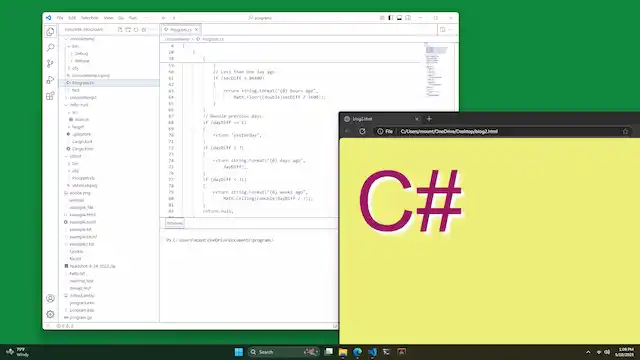The image size is (640, 360).
Task: Open Program.cs in the Explorer tree
Action: pos(83,83)
